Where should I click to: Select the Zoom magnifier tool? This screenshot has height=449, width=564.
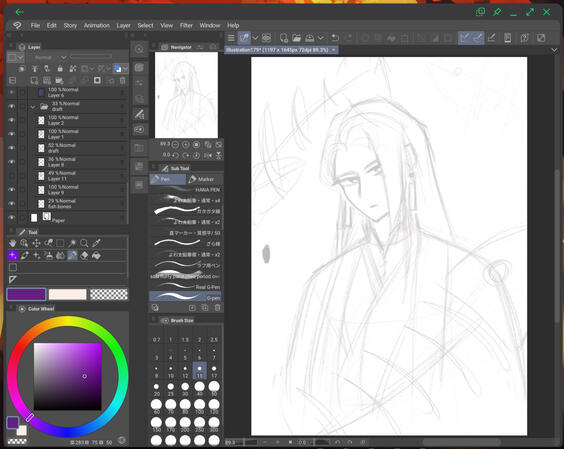84,243
